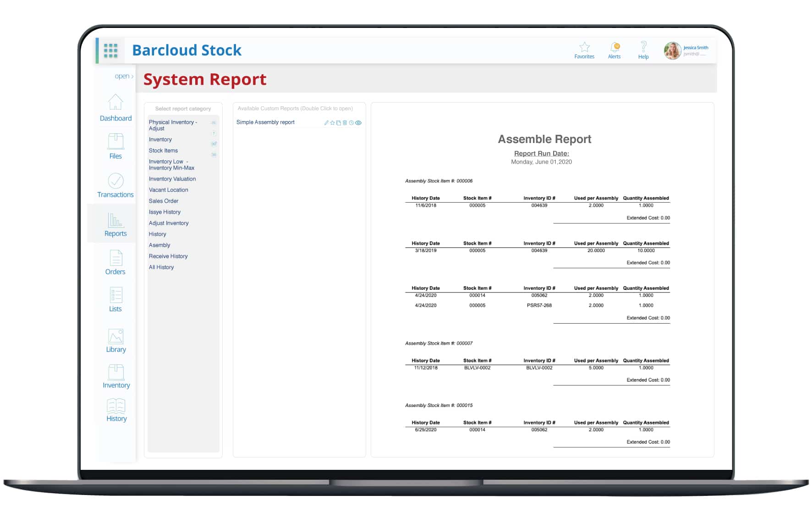Click history date 11/12/2018 cell
Screen dimensions: 812x523
(x=426, y=368)
